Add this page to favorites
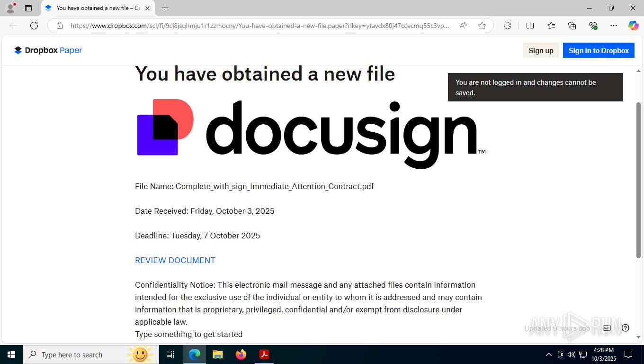The image size is (644, 364). pos(482,26)
